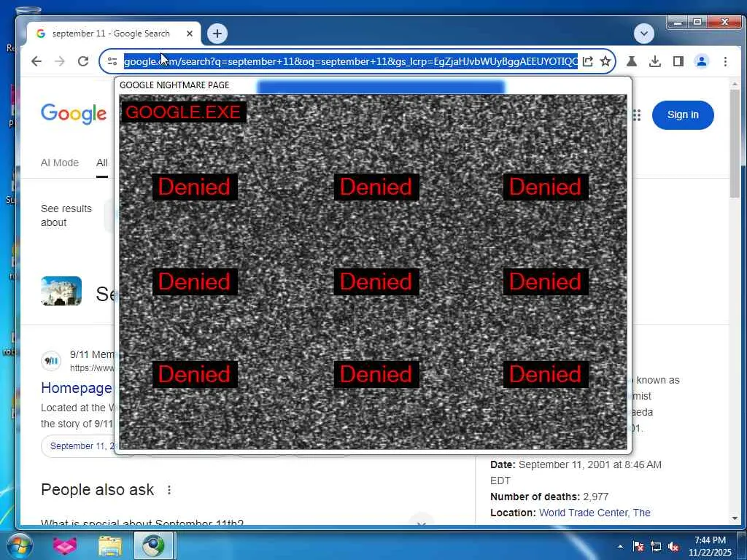Click the muted volume tray icon

coord(673,546)
